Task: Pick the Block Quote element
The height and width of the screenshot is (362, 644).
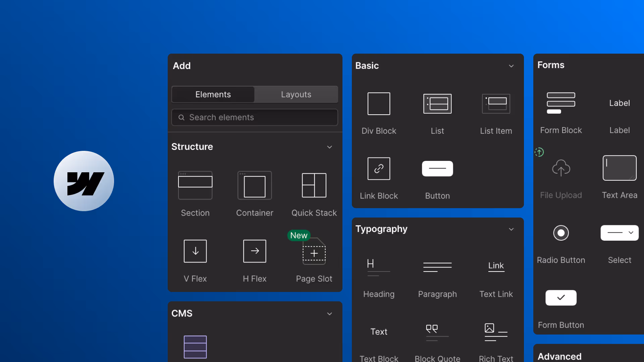Action: point(437,333)
